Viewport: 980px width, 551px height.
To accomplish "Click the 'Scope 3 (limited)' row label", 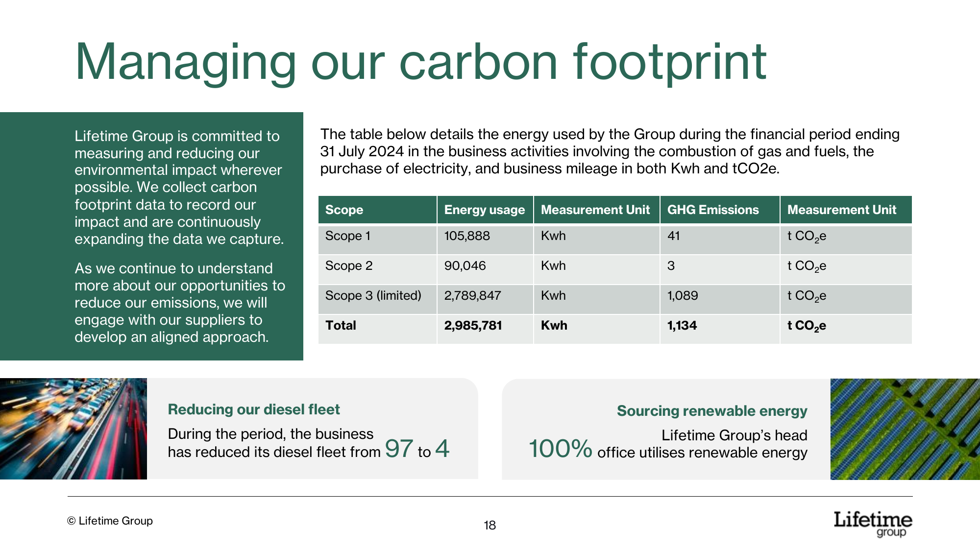I will (x=373, y=295).
